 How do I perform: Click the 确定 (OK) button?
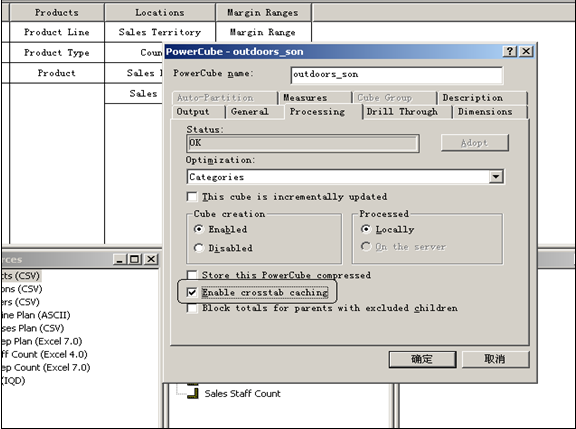point(422,359)
